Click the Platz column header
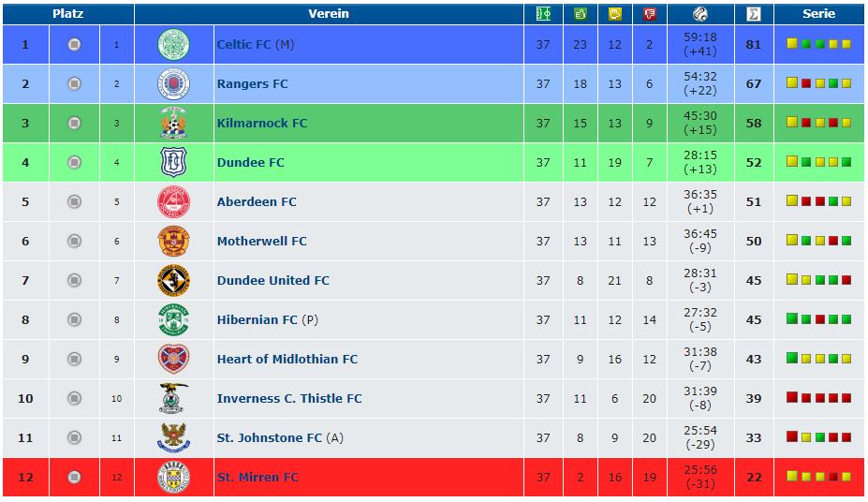 pos(68,14)
